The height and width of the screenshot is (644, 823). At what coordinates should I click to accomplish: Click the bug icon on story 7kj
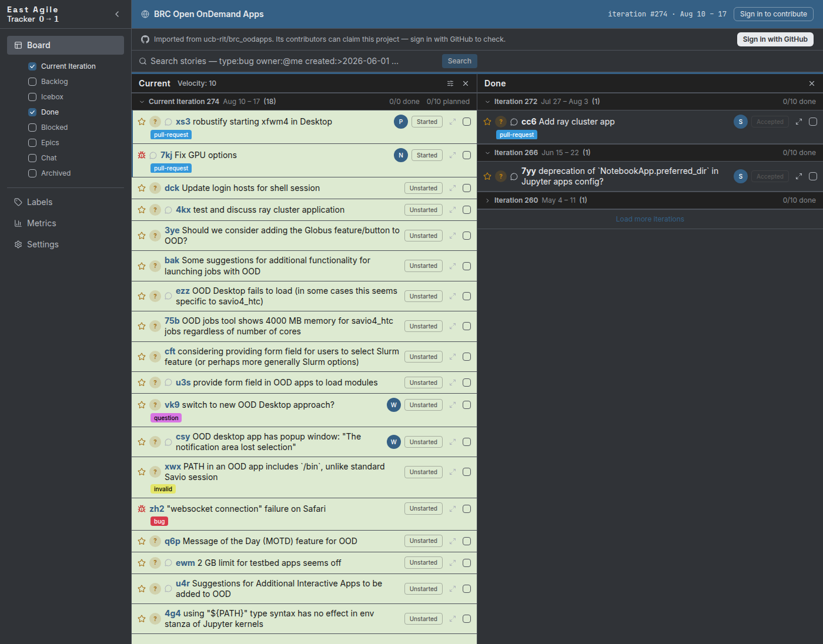click(142, 155)
